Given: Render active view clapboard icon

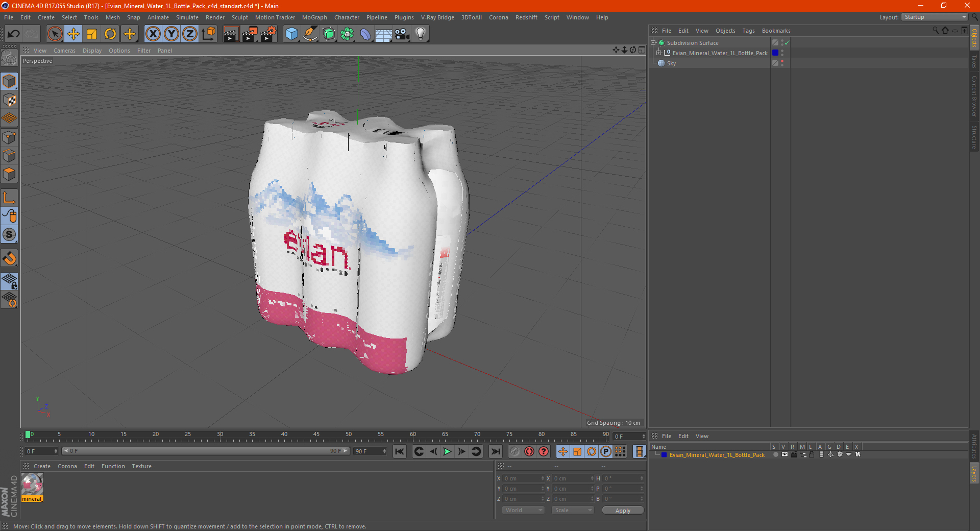Looking at the screenshot, I should click(231, 34).
